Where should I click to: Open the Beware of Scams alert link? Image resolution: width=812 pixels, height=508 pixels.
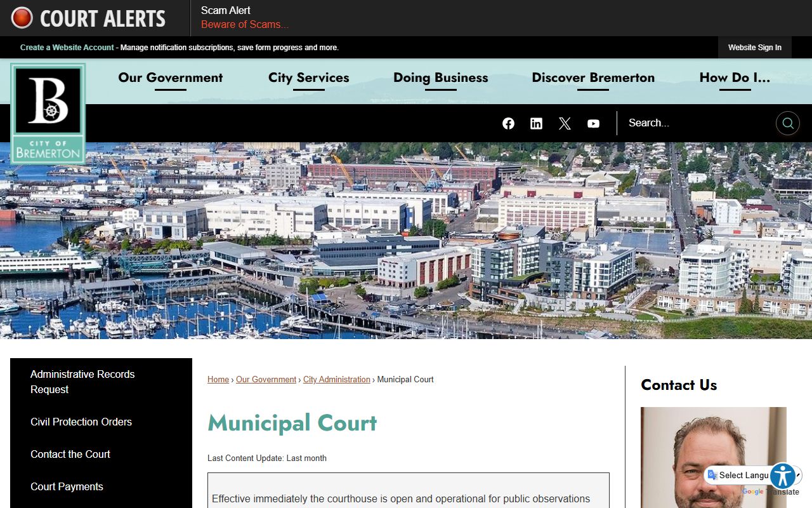pyautogui.click(x=245, y=25)
